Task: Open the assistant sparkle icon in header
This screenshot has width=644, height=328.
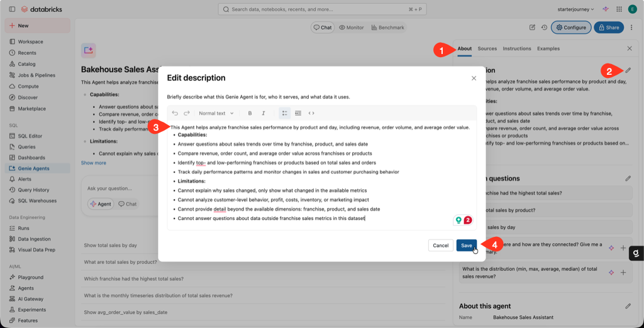Action: pyautogui.click(x=606, y=9)
